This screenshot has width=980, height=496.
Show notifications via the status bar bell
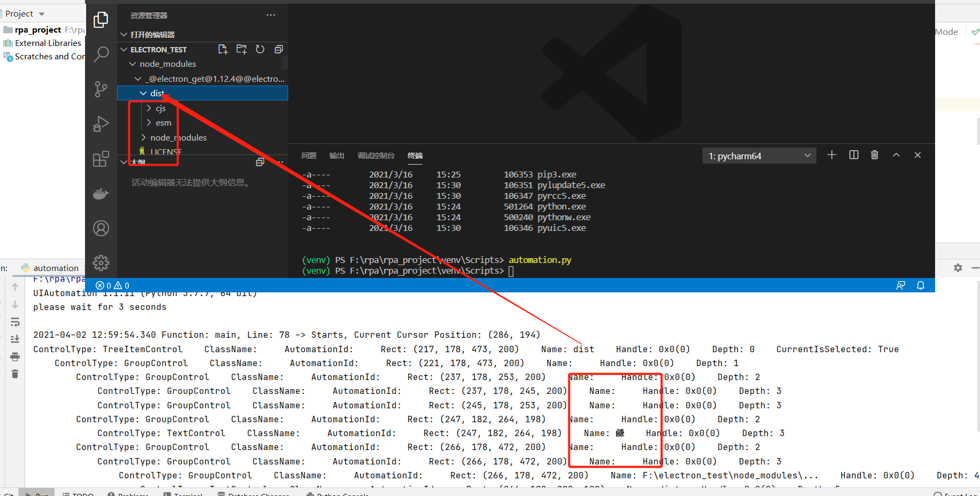coord(921,285)
